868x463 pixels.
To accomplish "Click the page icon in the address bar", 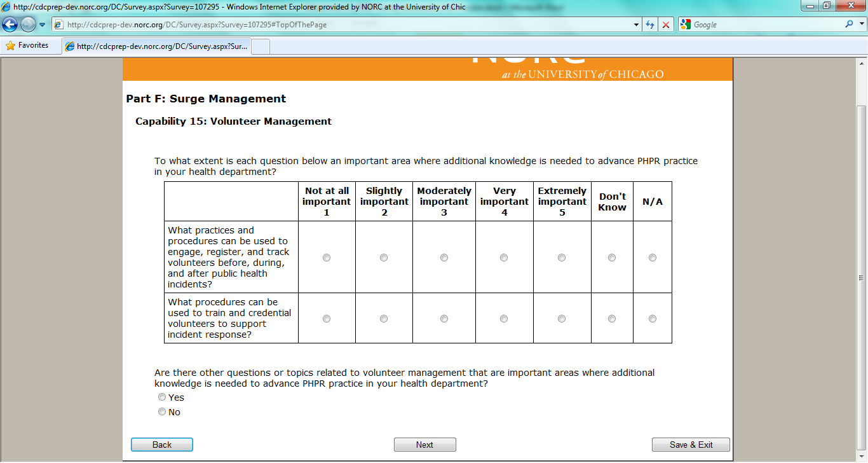I will click(x=58, y=25).
